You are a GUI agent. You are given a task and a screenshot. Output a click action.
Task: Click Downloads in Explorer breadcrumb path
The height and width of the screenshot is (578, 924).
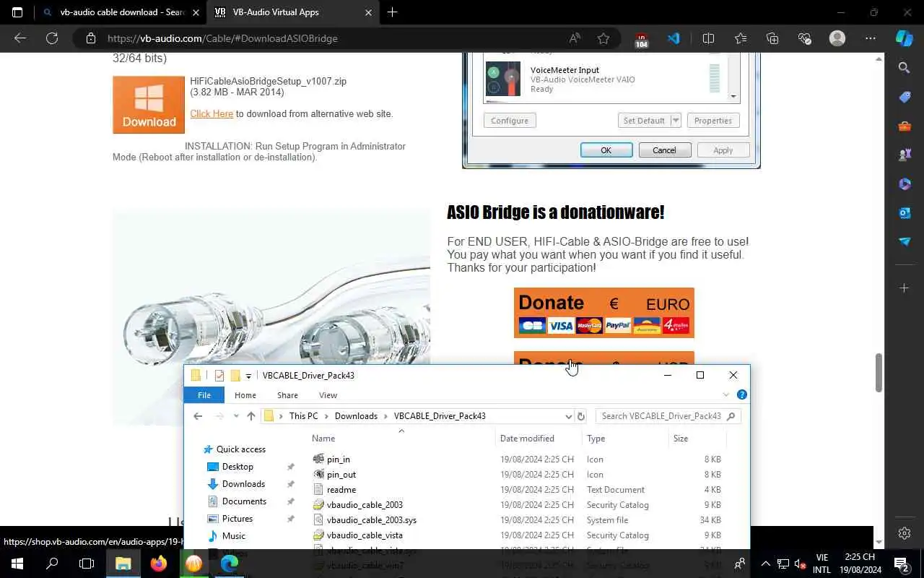coord(356,416)
